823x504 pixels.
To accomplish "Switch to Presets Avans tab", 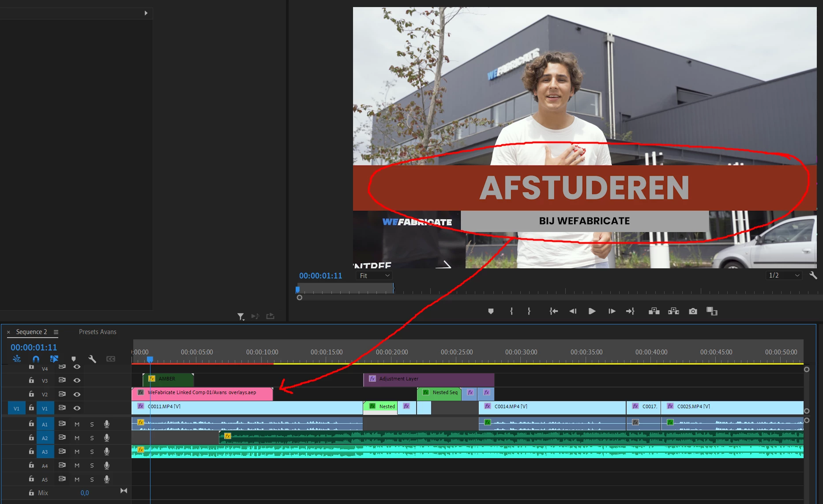I will pyautogui.click(x=98, y=332).
